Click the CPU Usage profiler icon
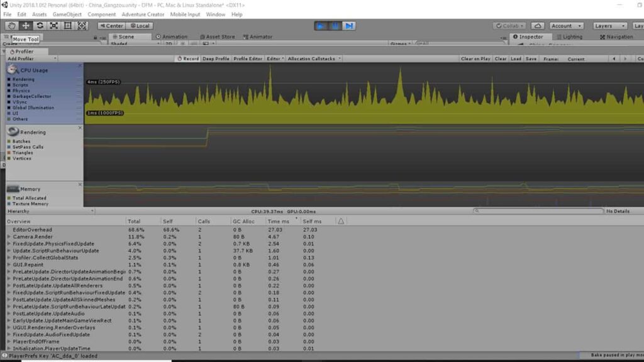The width and height of the screenshot is (644, 362). pyautogui.click(x=12, y=70)
